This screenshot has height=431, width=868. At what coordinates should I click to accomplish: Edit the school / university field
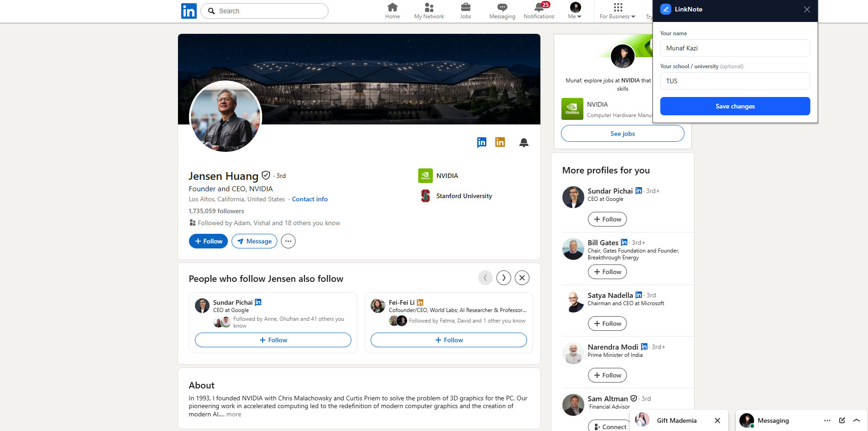(x=735, y=81)
